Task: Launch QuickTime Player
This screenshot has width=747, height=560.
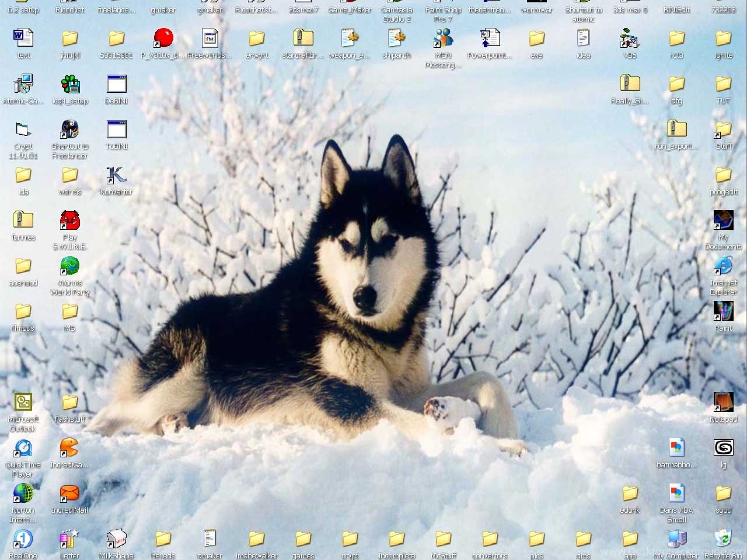Action: (23, 448)
